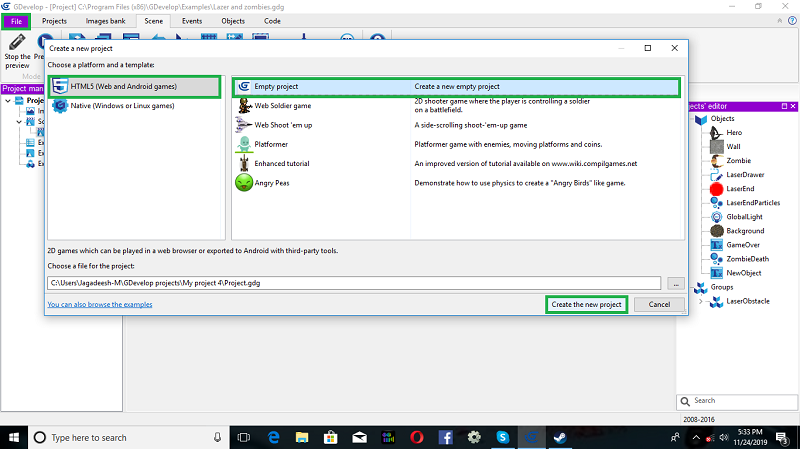
Task: Open the help question mark icon
Action: [x=792, y=21]
